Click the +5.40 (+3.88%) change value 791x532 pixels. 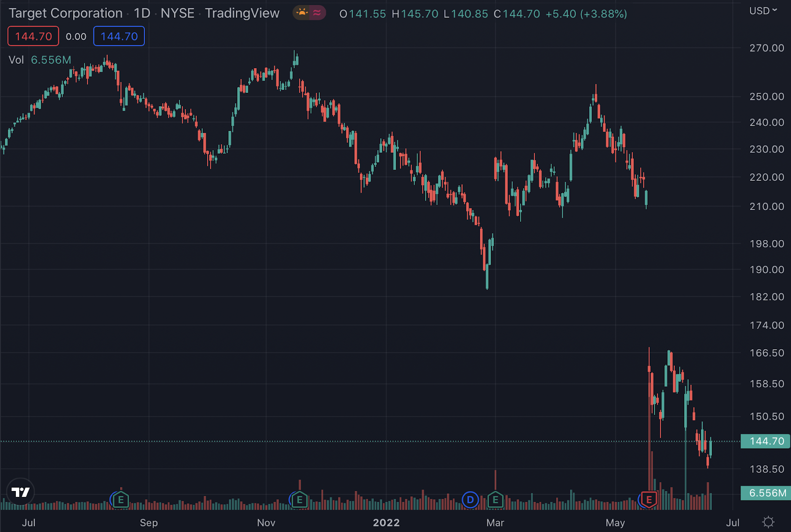(586, 14)
